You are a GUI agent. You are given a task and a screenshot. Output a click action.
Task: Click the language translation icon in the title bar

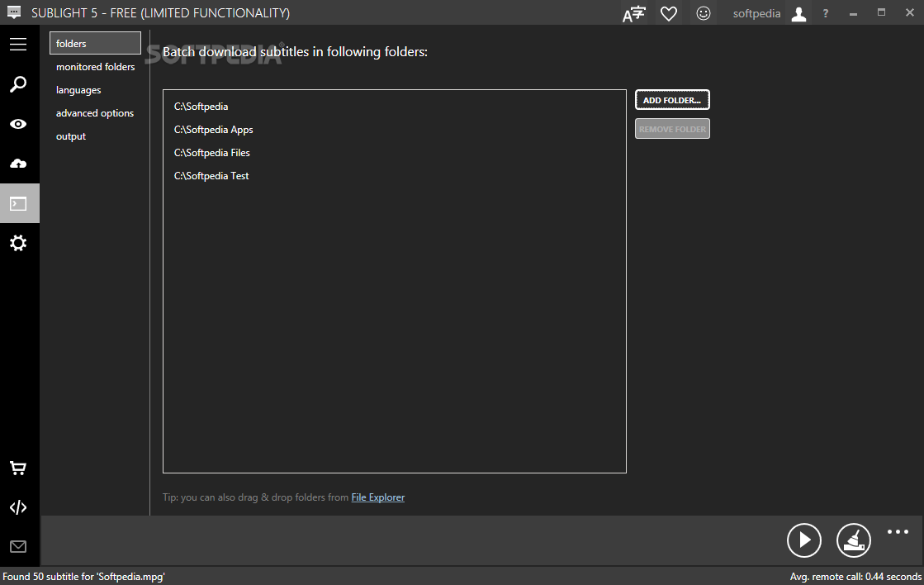(x=634, y=13)
